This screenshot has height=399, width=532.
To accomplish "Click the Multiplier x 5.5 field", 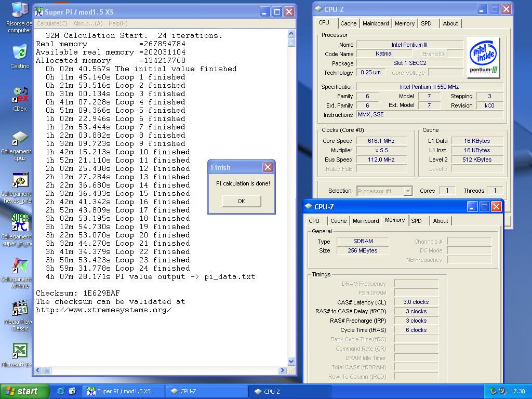I will click(x=381, y=150).
